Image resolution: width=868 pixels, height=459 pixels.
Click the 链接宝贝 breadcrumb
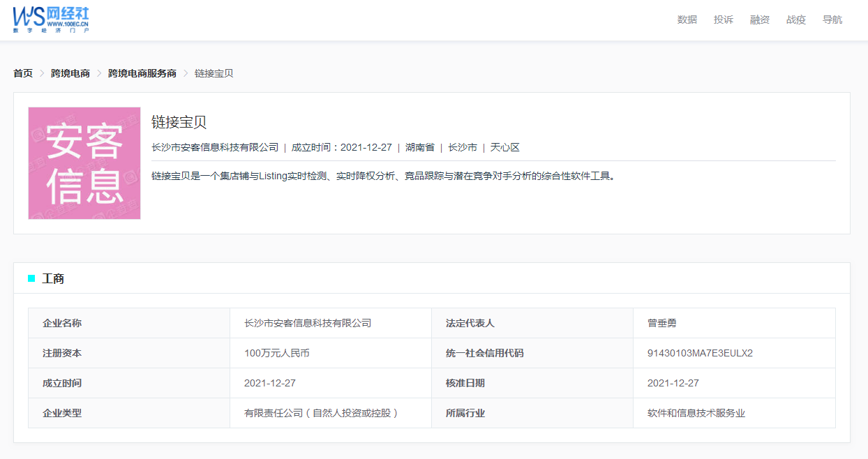click(214, 73)
